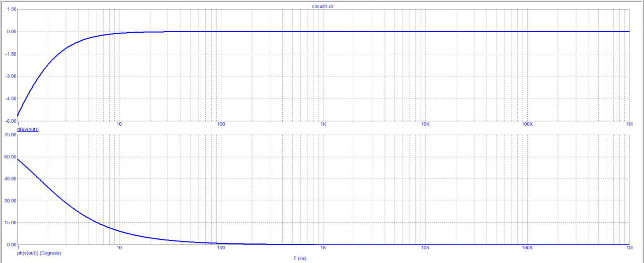Click the -3.00 gain axis value
The height and width of the screenshot is (263, 644).
(10, 76)
